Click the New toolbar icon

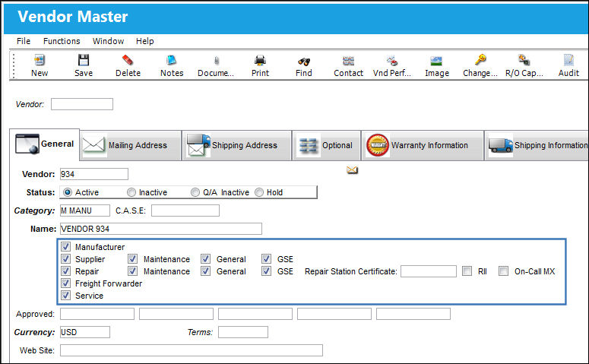click(39, 60)
